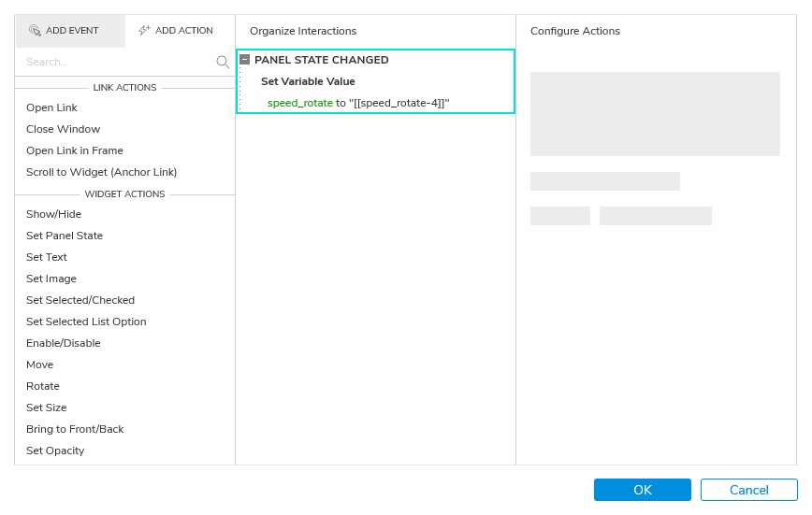Select Open Link in Frame action

75,150
